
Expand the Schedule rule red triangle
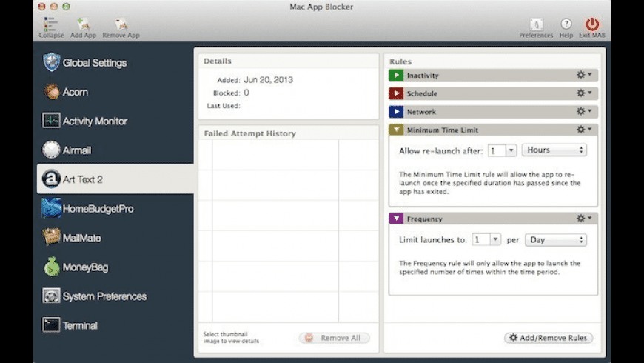(396, 93)
